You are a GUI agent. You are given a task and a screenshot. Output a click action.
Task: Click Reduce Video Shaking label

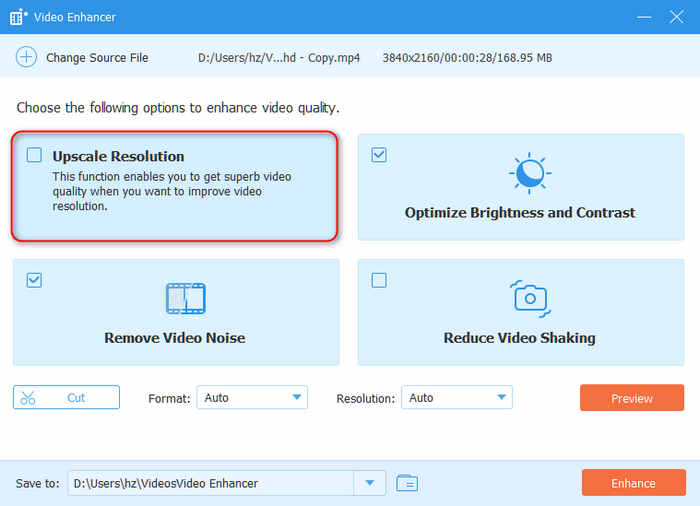click(519, 338)
